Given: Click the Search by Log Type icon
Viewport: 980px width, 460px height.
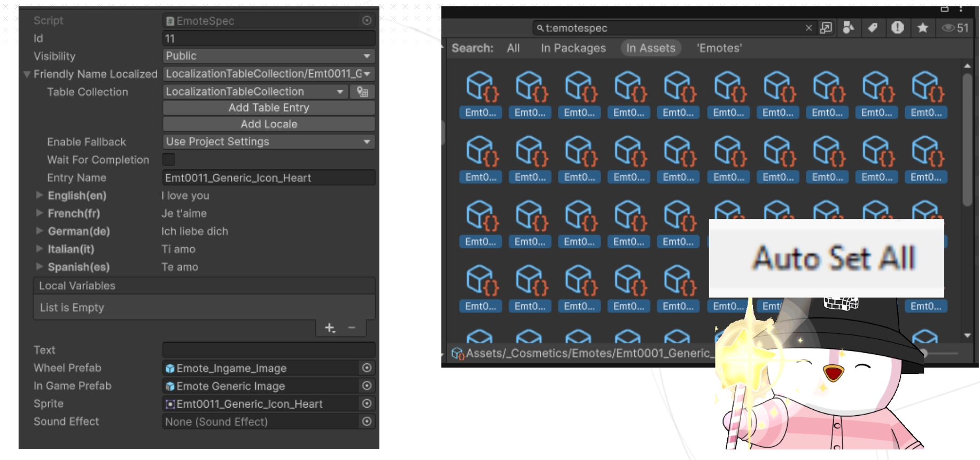Looking at the screenshot, I should click(898, 28).
